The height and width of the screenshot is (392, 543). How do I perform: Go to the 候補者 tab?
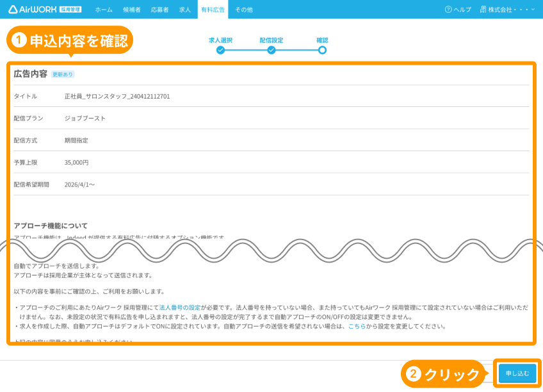(x=132, y=10)
